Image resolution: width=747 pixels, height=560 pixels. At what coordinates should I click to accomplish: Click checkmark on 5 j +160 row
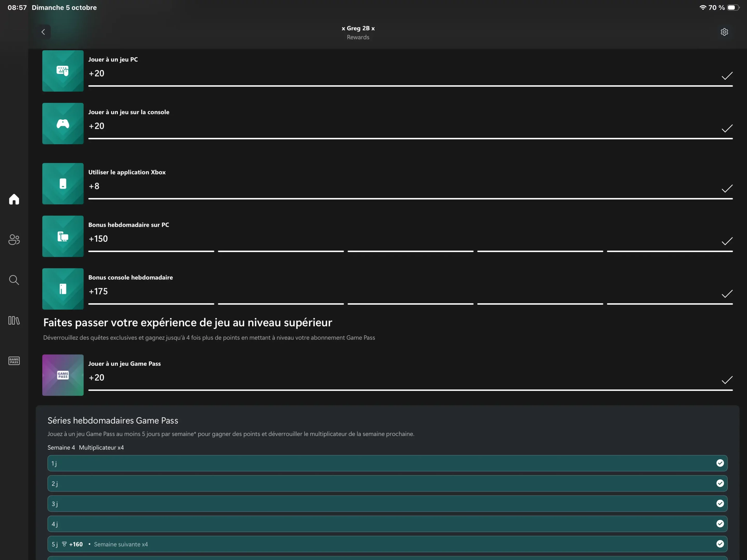click(x=720, y=544)
